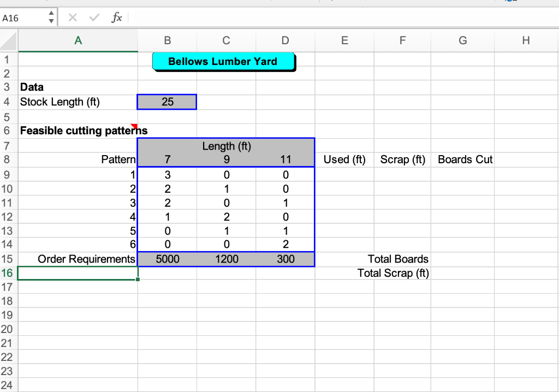Click the Used (ft) header cell
The width and height of the screenshot is (559, 392).
pos(344,159)
